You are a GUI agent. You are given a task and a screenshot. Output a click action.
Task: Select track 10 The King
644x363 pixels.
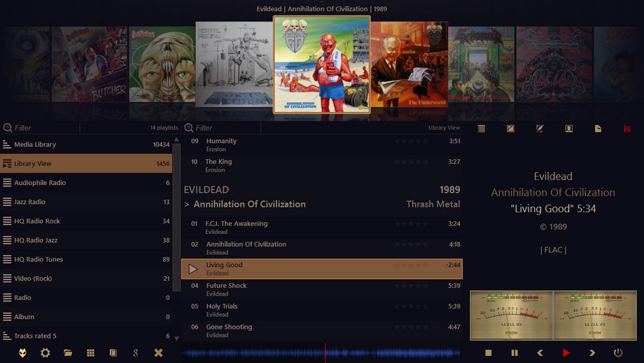click(322, 165)
